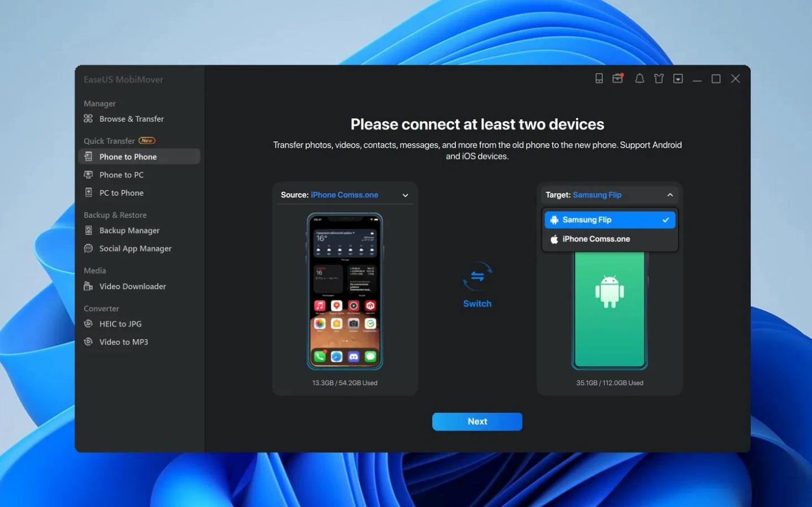Screen dimensions: 812x507
Task: Click the Switch devices arrows icon
Action: [477, 276]
